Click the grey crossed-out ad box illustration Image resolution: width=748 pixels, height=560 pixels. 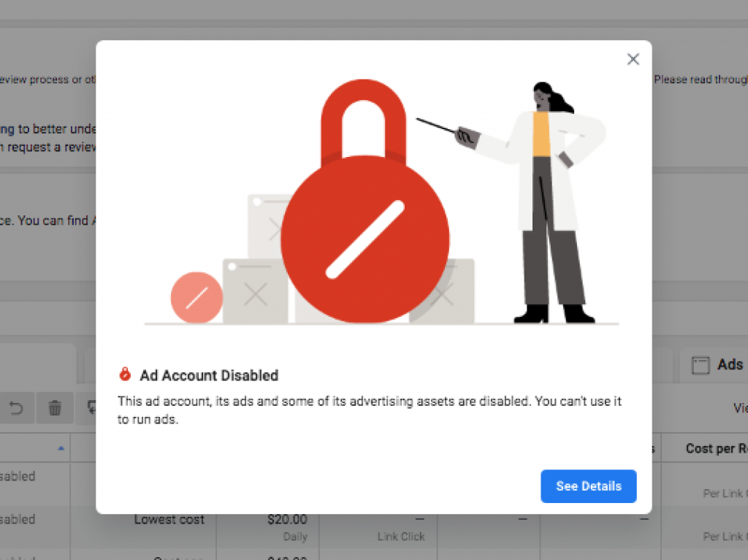tap(255, 291)
